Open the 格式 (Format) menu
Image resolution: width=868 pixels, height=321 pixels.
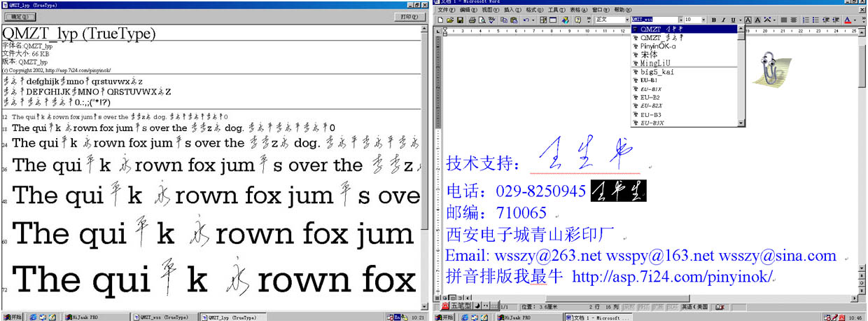point(535,10)
